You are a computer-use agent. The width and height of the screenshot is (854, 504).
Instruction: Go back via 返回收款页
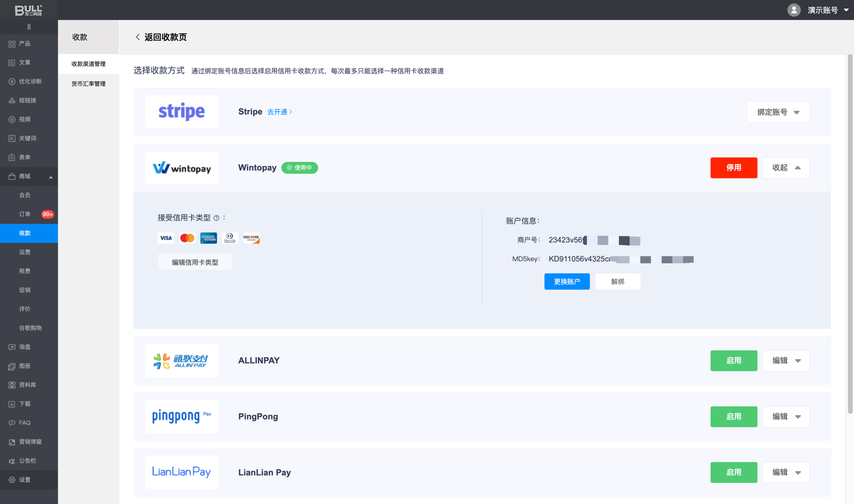161,37
